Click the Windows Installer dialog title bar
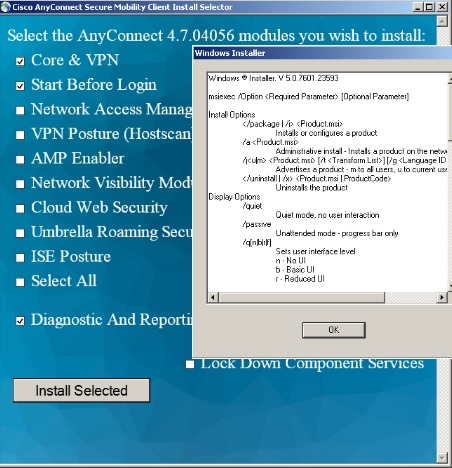The width and height of the screenshot is (452, 468). pos(322,53)
